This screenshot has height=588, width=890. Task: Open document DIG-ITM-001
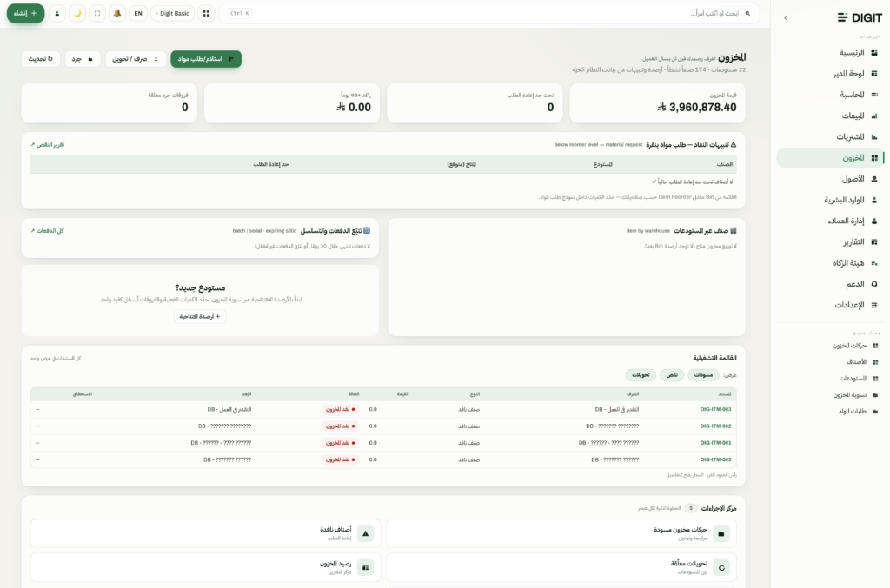715,443
